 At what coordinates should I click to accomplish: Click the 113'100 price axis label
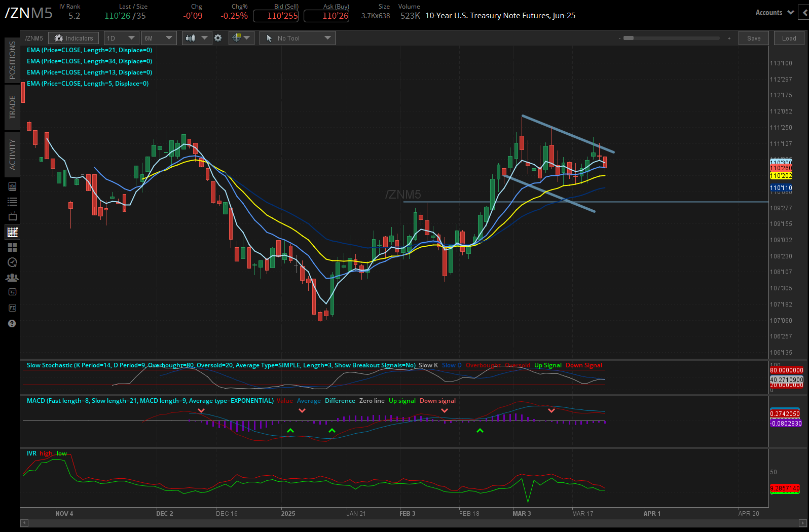click(781, 63)
